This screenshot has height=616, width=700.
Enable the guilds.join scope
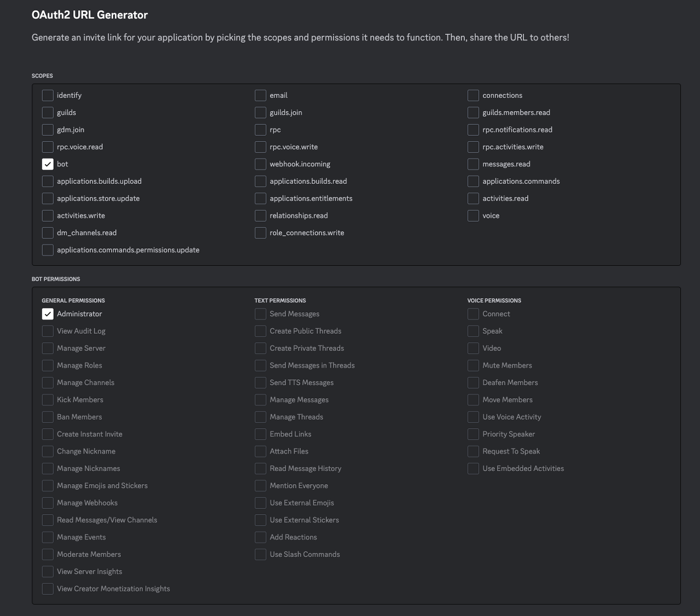(260, 113)
